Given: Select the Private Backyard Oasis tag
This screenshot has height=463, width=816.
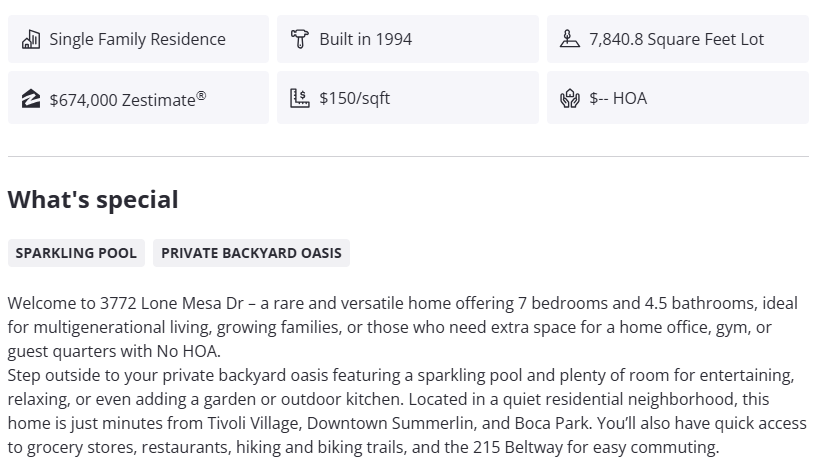Looking at the screenshot, I should pos(251,253).
